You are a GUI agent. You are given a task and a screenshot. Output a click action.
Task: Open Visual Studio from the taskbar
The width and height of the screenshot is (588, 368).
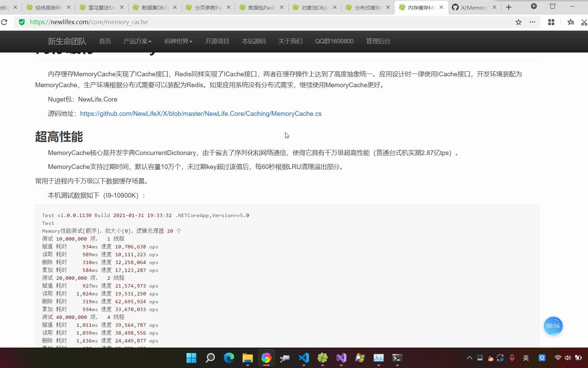click(341, 358)
